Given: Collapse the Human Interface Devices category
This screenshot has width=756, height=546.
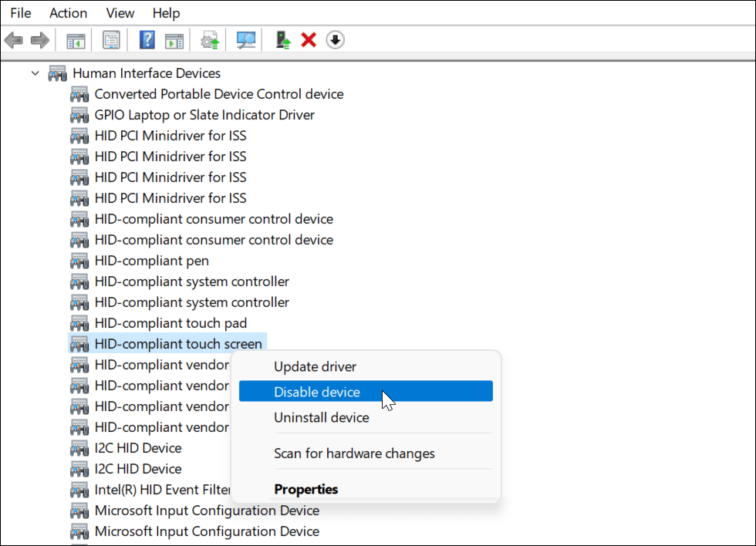Looking at the screenshot, I should coord(35,72).
